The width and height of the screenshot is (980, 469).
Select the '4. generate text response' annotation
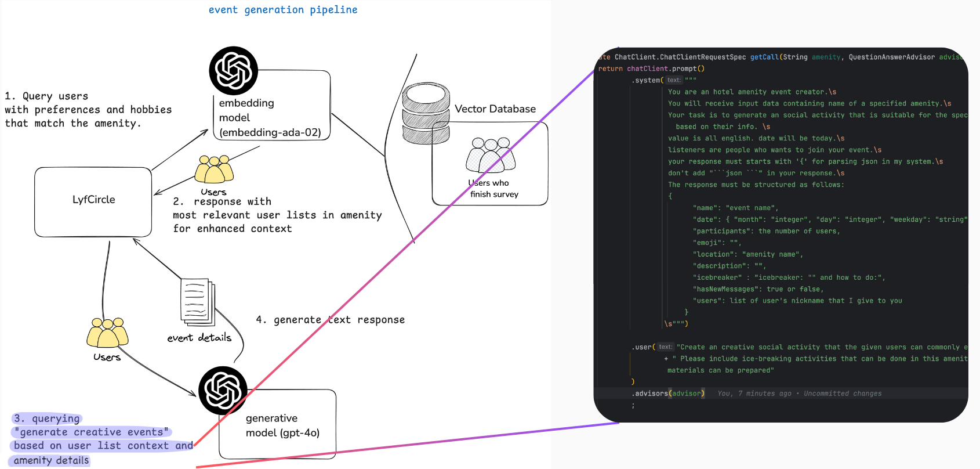[330, 320]
